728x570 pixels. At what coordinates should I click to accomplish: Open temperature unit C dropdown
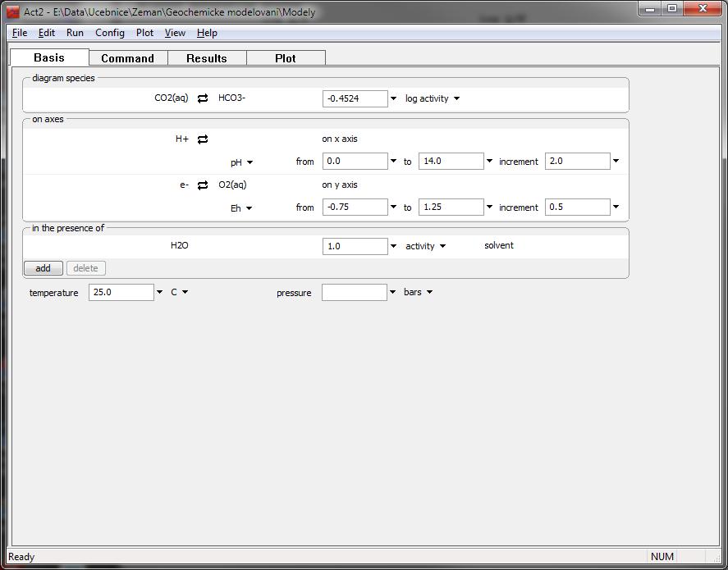(x=179, y=292)
